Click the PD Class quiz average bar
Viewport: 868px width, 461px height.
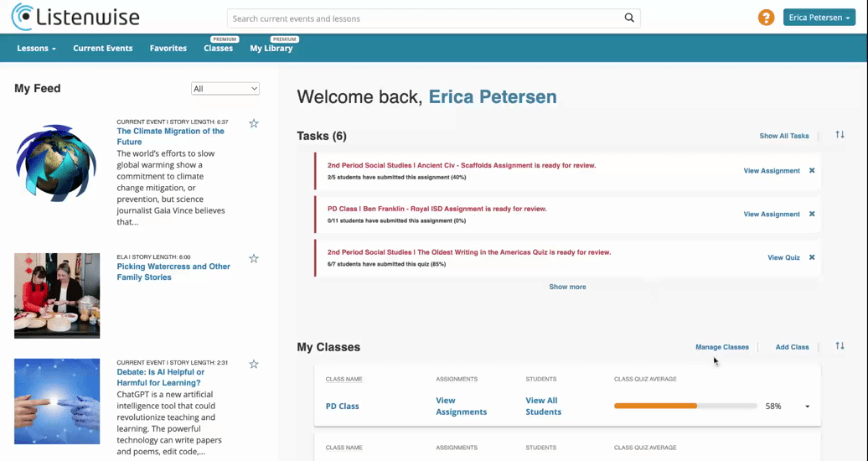685,407
